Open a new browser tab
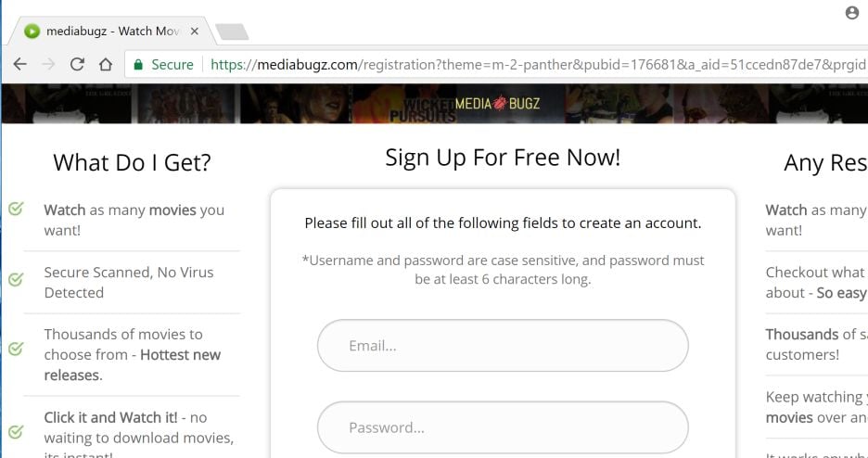Image resolution: width=868 pixels, height=458 pixels. (x=232, y=32)
